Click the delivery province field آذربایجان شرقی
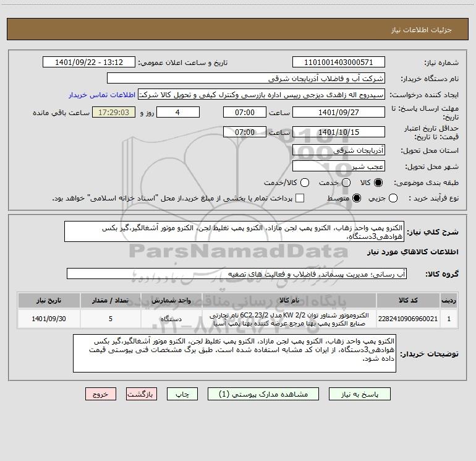The height and width of the screenshot is (461, 476). tap(339, 150)
